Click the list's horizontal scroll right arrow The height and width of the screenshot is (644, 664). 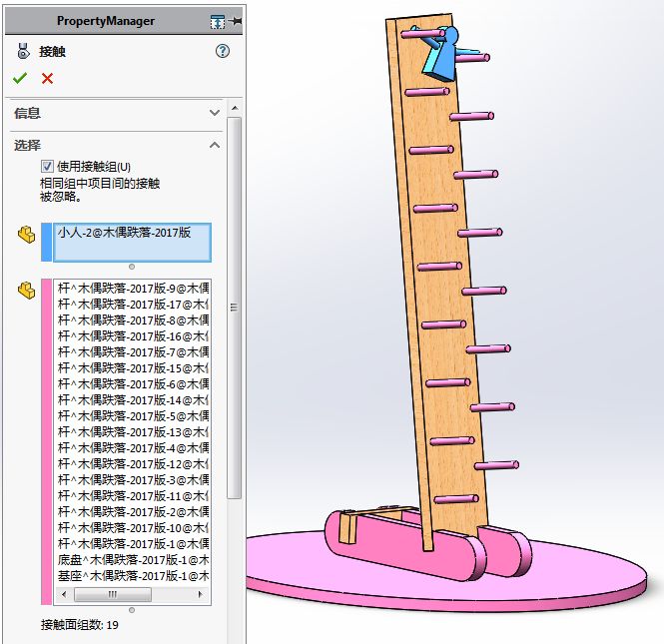201,594
